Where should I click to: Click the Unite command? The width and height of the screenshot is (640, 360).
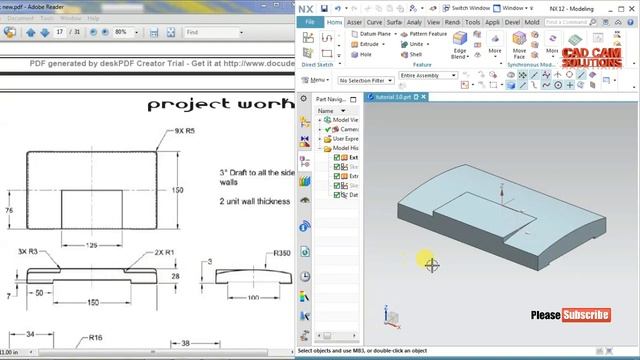pyautogui.click(x=412, y=44)
